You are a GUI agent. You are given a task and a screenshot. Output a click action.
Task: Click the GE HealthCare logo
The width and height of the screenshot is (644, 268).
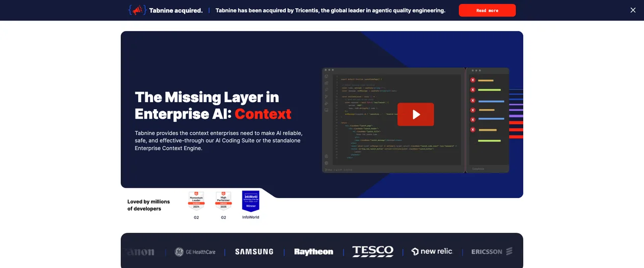click(x=195, y=252)
